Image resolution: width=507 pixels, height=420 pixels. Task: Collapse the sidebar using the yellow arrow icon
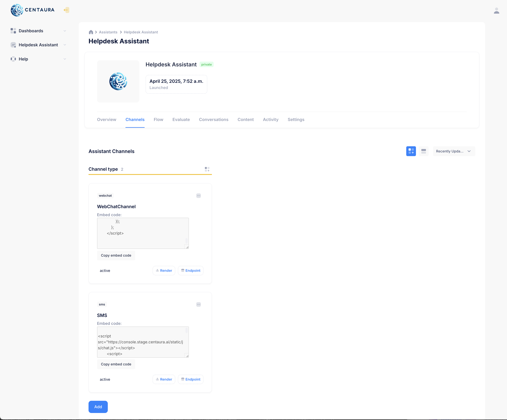click(x=66, y=10)
